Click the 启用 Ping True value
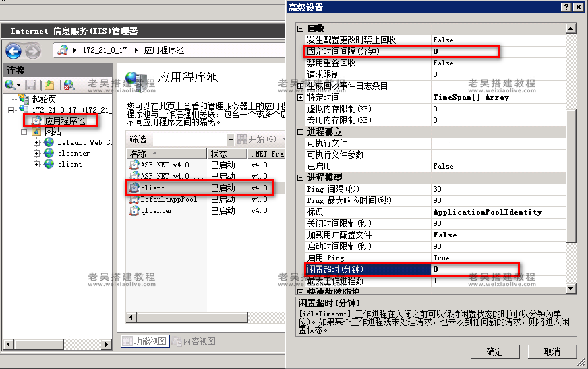Viewport: 588px width, 369px height. click(442, 258)
